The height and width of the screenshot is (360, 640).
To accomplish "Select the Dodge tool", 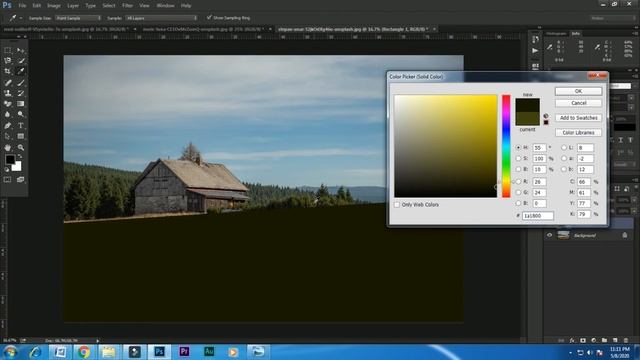I will pos(21,114).
